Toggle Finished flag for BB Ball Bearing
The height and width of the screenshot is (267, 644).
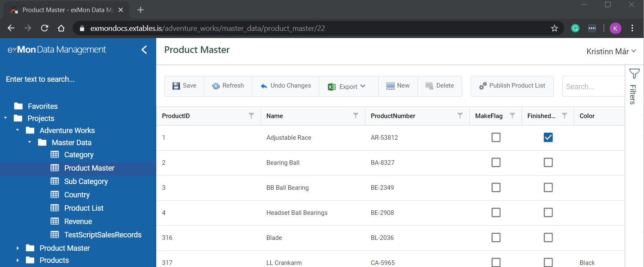click(548, 187)
